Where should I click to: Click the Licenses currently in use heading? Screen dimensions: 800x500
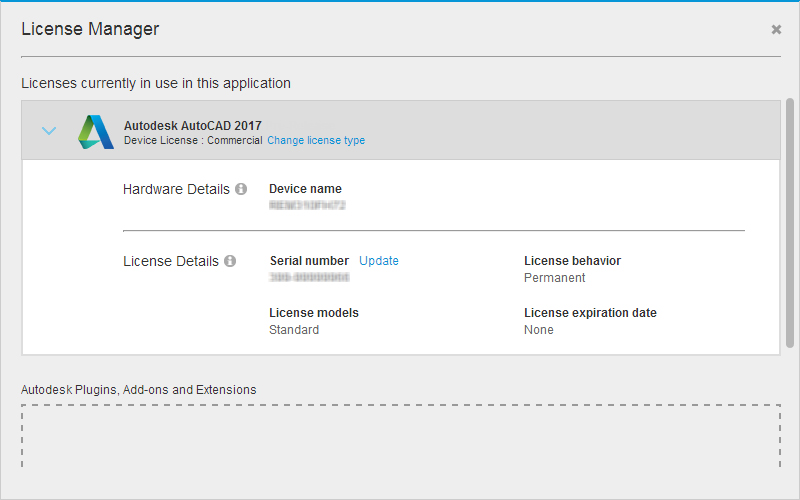[156, 83]
